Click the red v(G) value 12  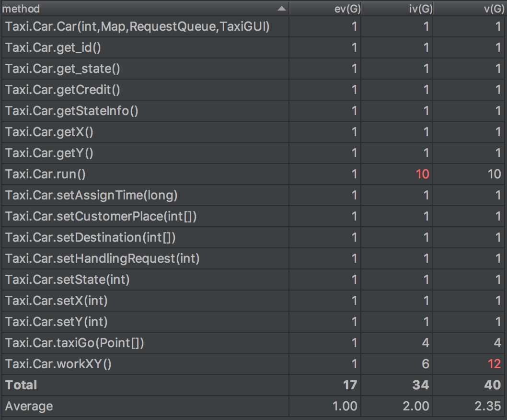coord(494,364)
